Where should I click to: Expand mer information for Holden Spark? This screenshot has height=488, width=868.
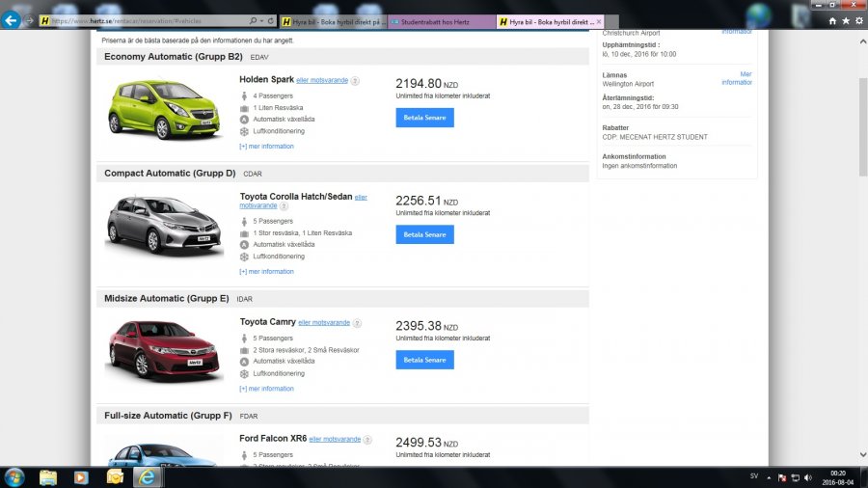(266, 147)
